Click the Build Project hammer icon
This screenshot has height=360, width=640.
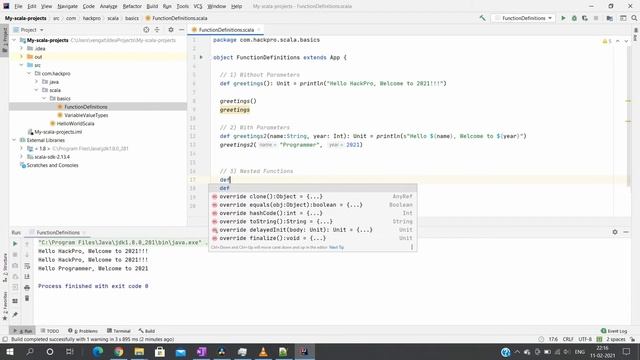tap(482, 18)
